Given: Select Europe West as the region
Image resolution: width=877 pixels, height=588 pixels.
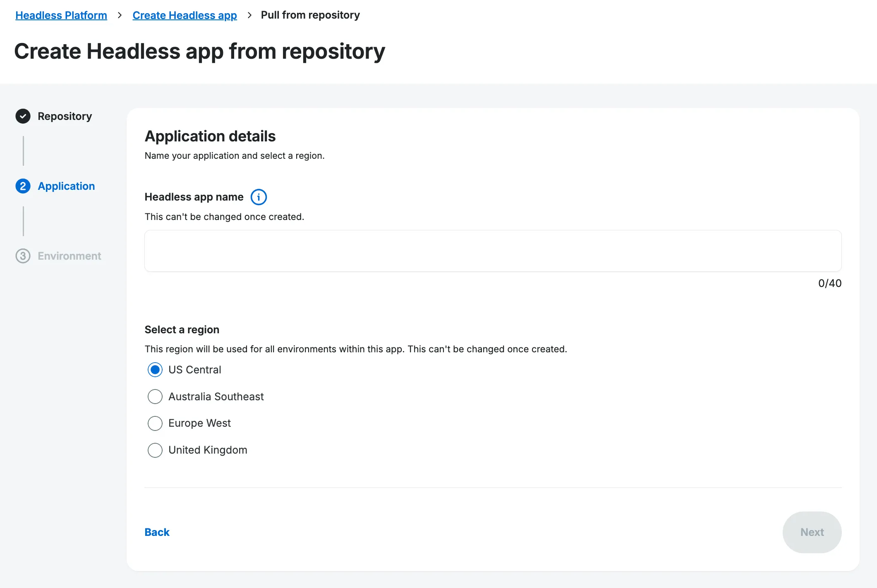Looking at the screenshot, I should pyautogui.click(x=155, y=423).
